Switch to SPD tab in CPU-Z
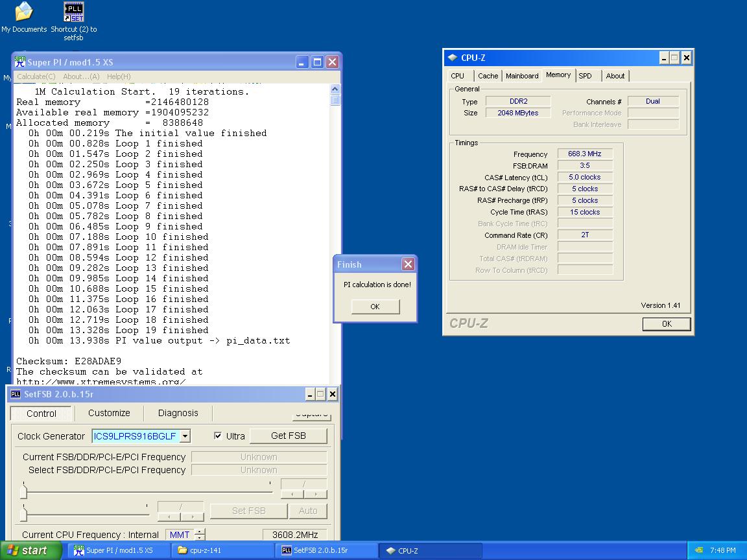 [585, 76]
